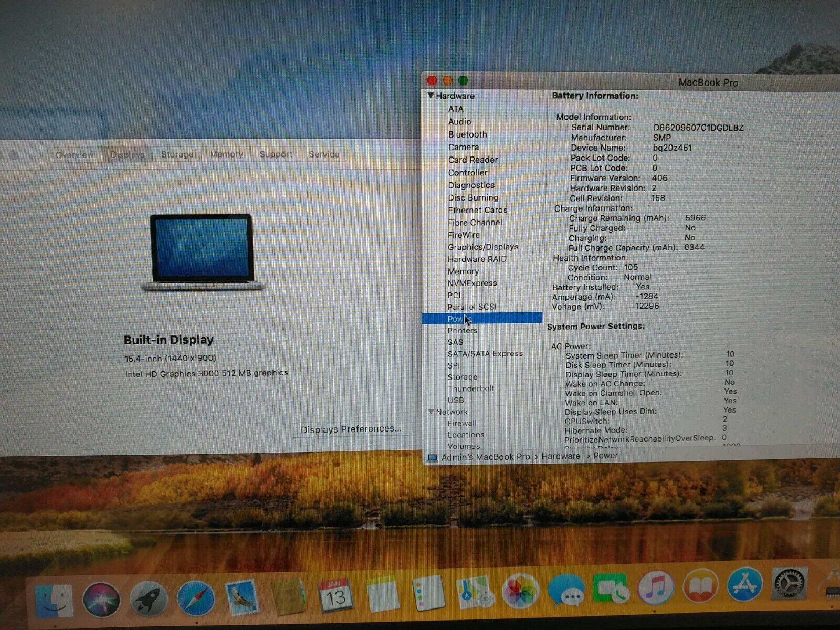The image size is (840, 630).
Task: Open the Storage tab
Action: point(177,154)
